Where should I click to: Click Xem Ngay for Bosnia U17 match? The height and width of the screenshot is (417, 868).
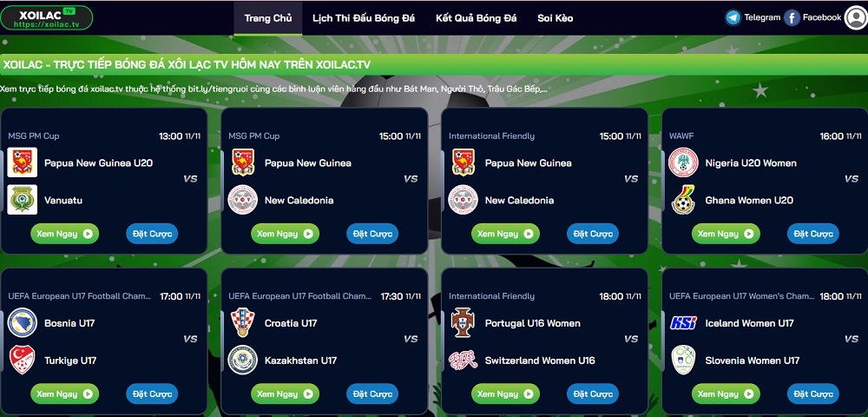pyautogui.click(x=65, y=394)
